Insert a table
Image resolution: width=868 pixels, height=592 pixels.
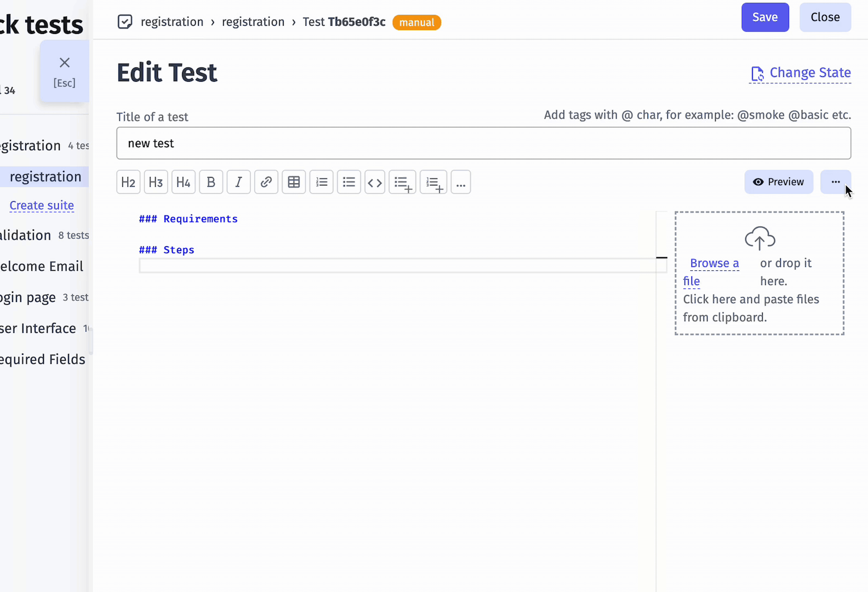tap(294, 182)
